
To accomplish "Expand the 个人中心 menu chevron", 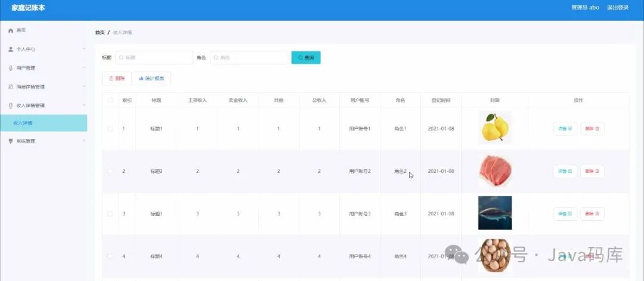I will pos(84,49).
